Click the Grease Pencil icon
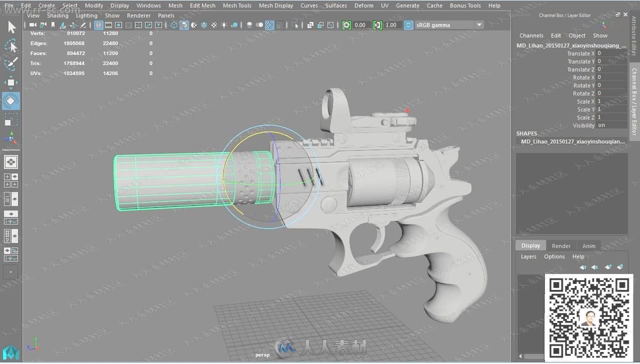Screen dimensions: 640x364 click(x=83, y=25)
